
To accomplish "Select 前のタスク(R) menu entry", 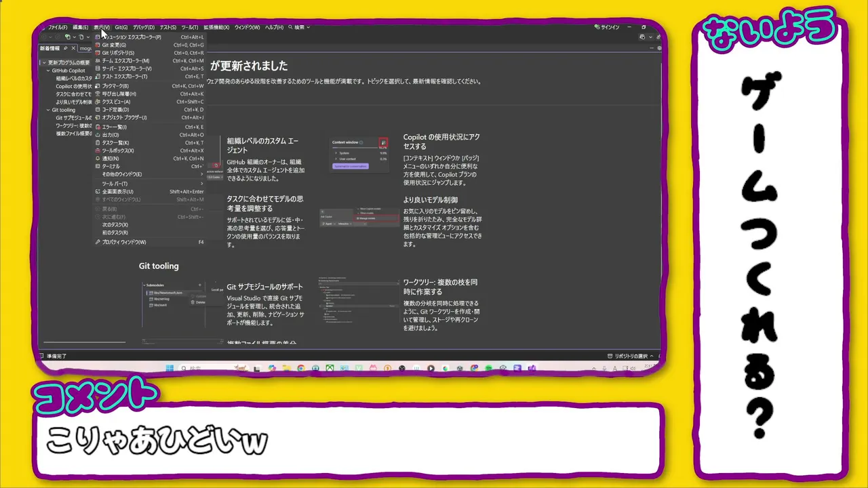I will pyautogui.click(x=149, y=233).
